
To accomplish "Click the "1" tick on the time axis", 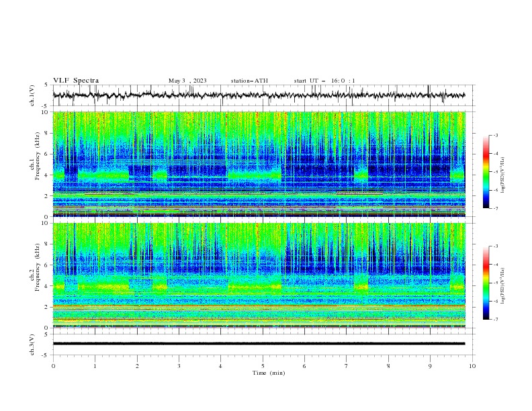I will [x=95, y=366].
